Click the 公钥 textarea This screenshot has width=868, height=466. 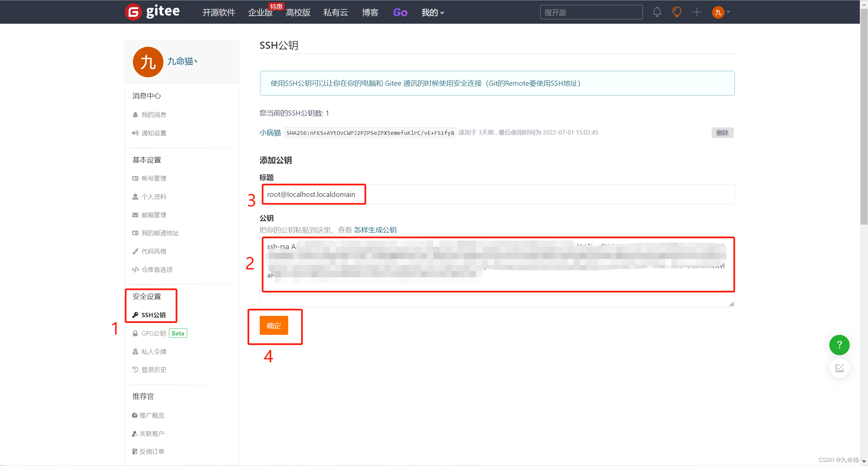click(497, 272)
